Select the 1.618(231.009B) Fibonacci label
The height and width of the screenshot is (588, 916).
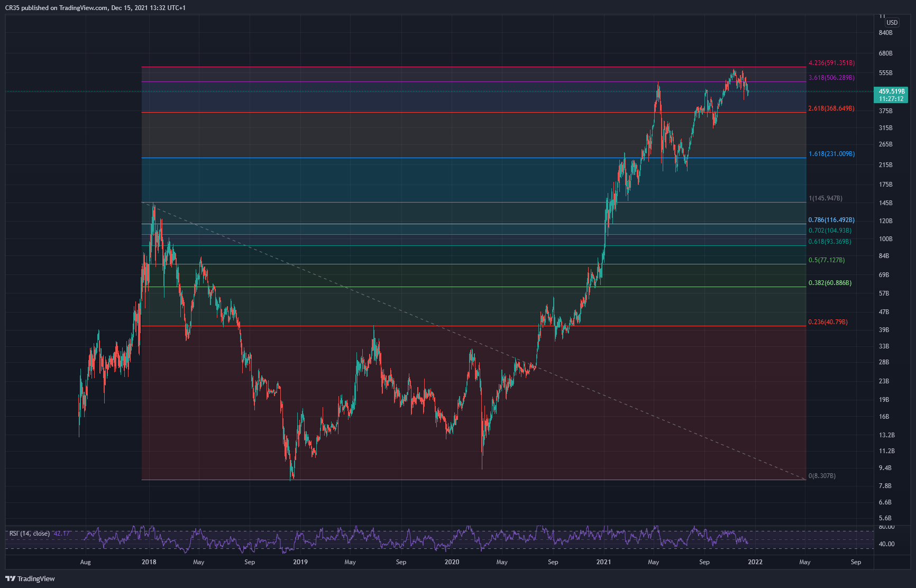pyautogui.click(x=831, y=154)
